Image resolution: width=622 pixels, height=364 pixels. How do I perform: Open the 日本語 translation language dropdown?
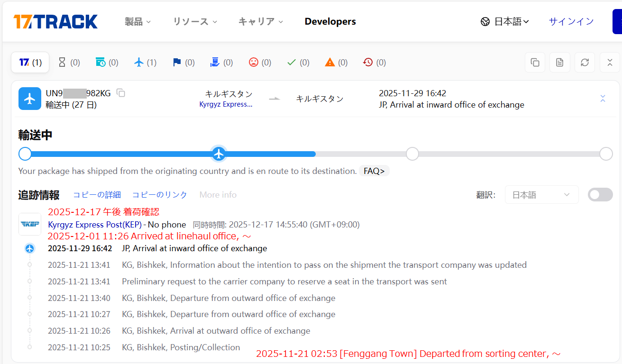point(541,195)
